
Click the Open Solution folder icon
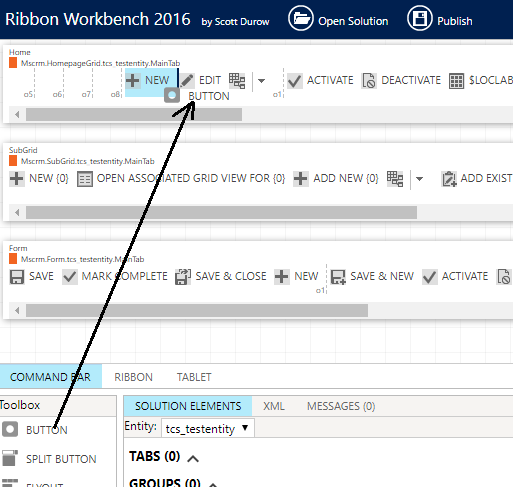point(301,18)
